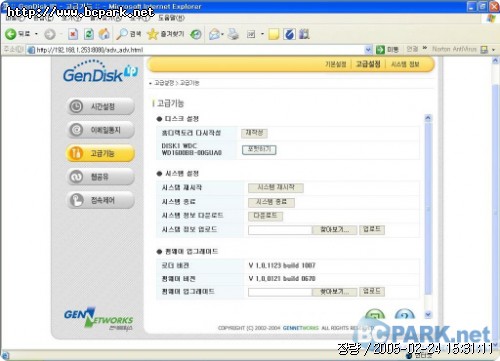Click the grey Forward arrow icon
Image resolution: width=500 pixels, height=361 pixels.
pos(50,34)
